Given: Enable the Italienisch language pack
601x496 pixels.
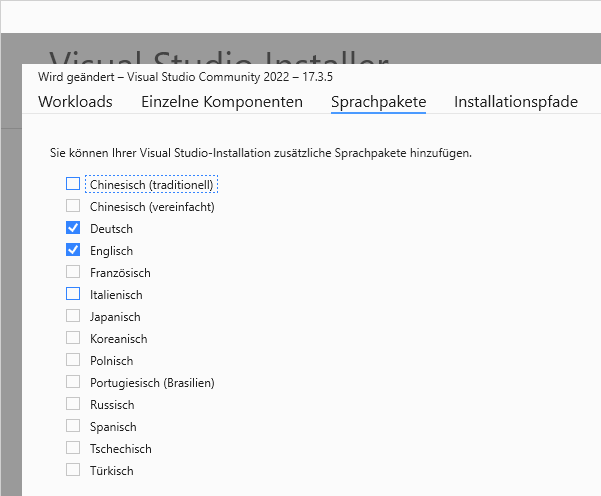Looking at the screenshot, I should 73,294.
